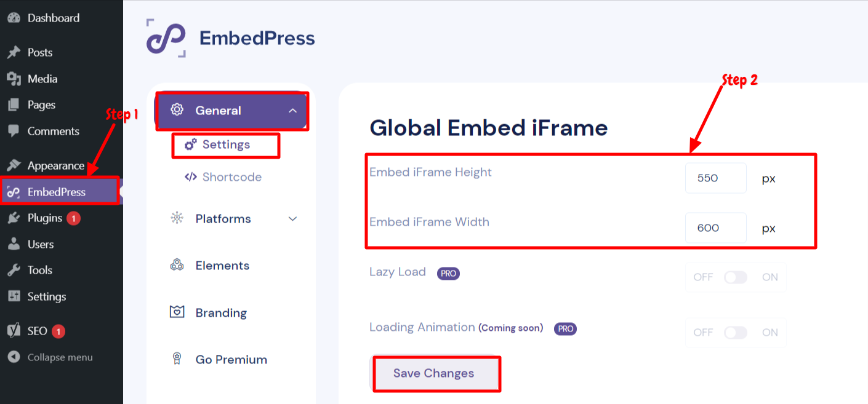Screen dimensions: 868x404
Task: Click the Embed iFrame Height field
Action: click(715, 178)
